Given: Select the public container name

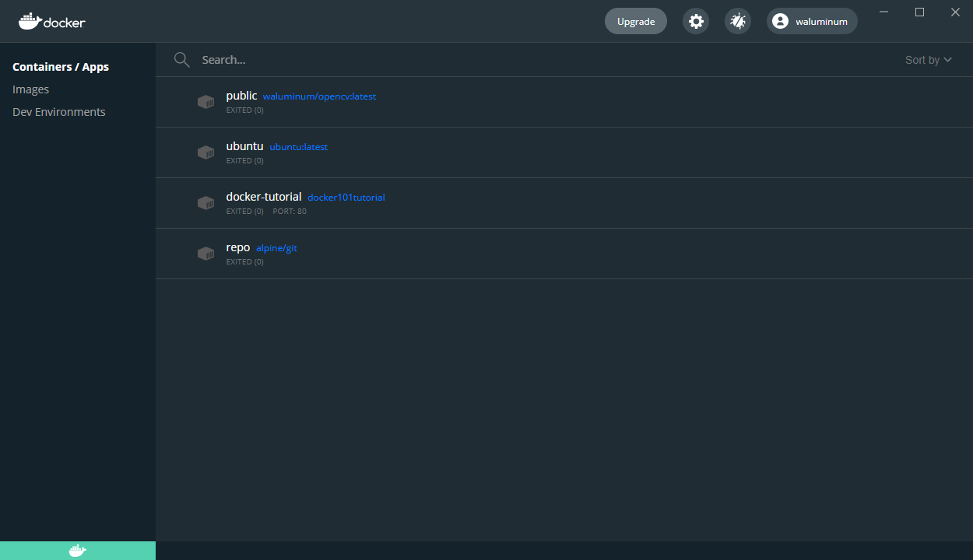Looking at the screenshot, I should pos(241,96).
